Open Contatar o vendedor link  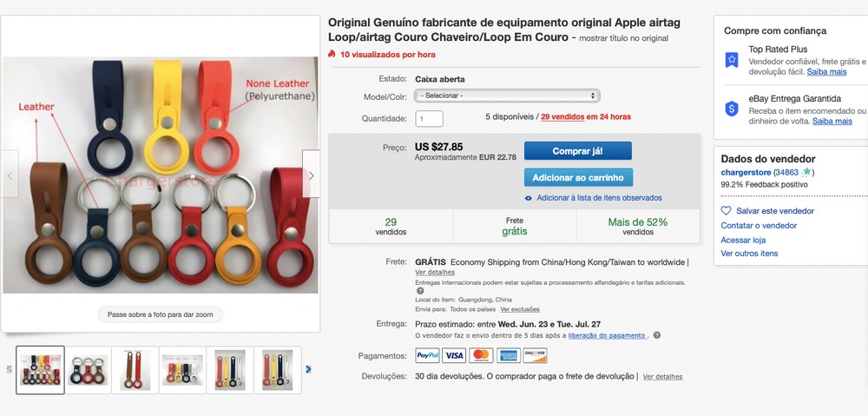pos(759,226)
